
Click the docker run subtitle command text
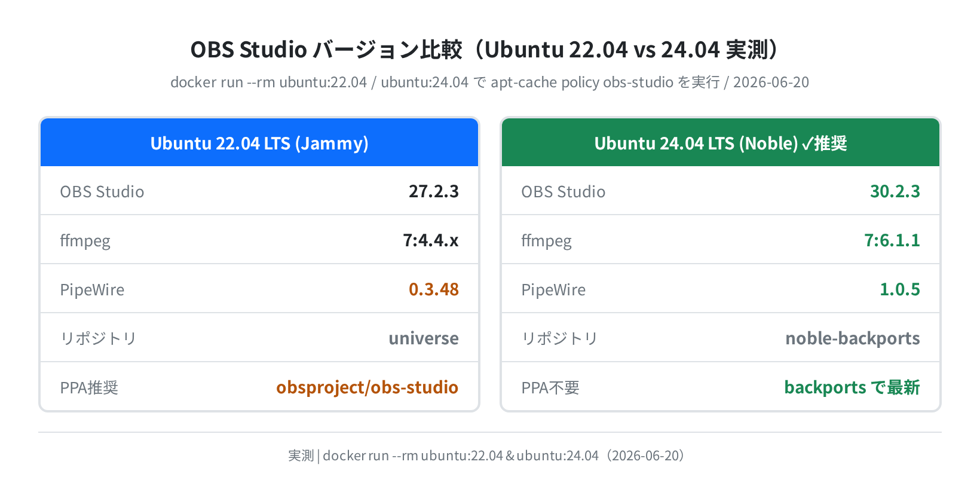(489, 82)
